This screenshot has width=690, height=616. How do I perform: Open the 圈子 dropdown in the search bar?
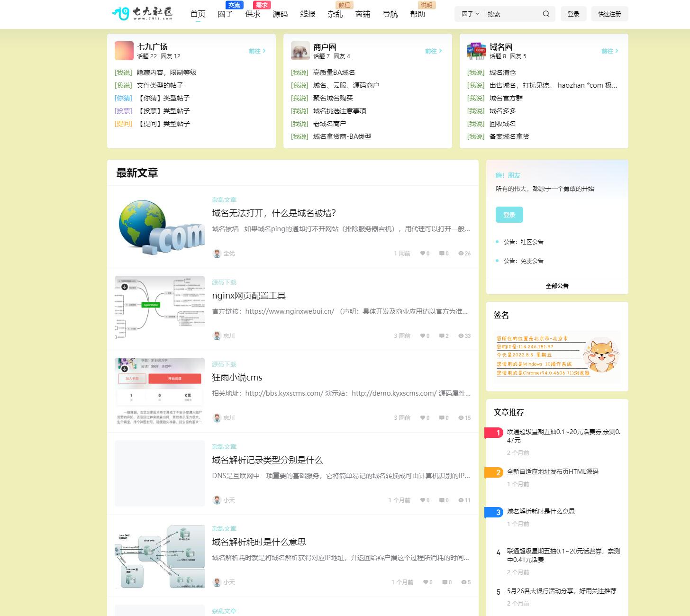click(x=470, y=14)
